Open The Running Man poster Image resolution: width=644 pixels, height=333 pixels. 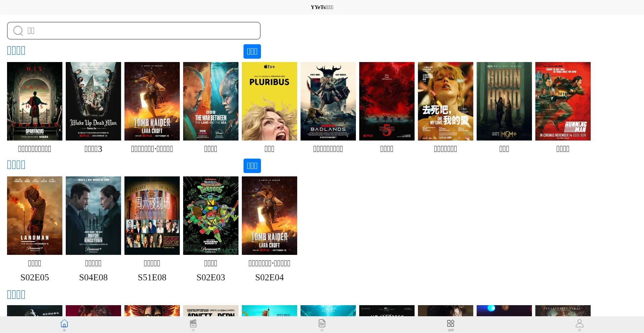tap(563, 101)
